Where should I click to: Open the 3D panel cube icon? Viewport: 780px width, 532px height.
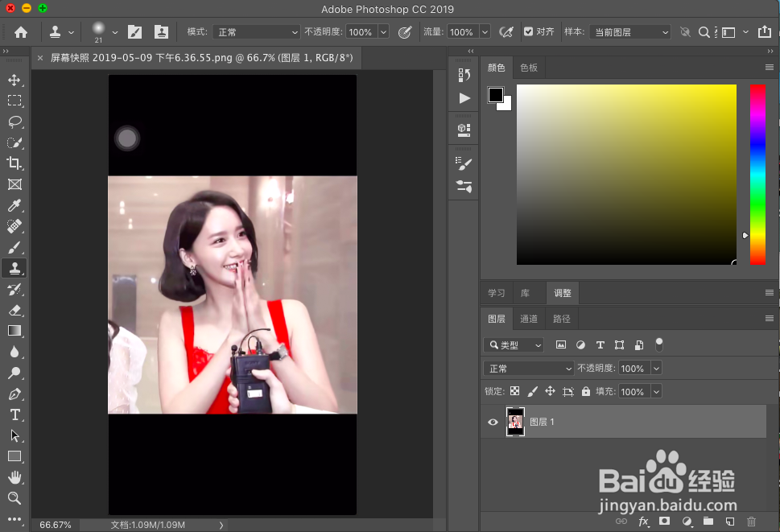click(x=464, y=130)
